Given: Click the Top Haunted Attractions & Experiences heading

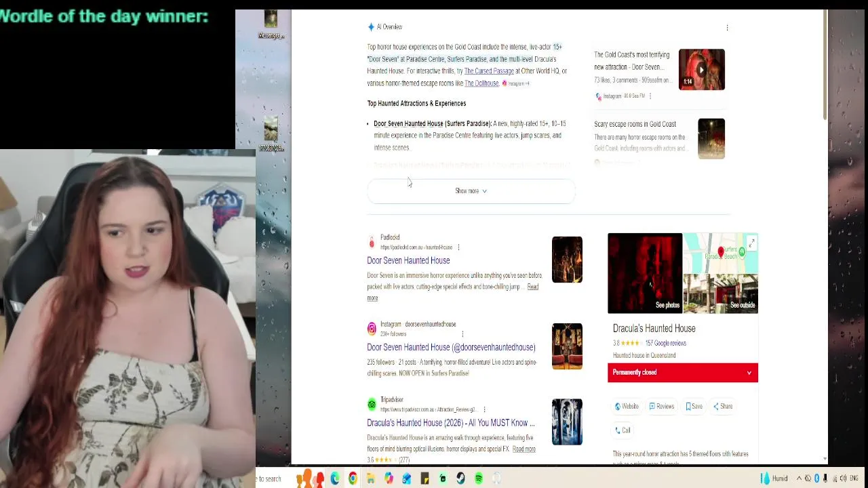Looking at the screenshot, I should tap(416, 104).
